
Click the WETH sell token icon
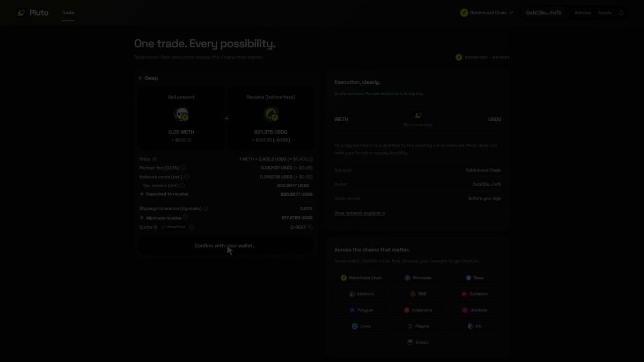click(181, 114)
